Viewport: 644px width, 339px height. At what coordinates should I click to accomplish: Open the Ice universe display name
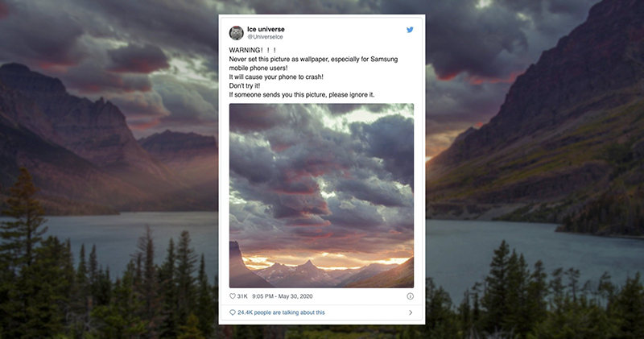(x=266, y=29)
